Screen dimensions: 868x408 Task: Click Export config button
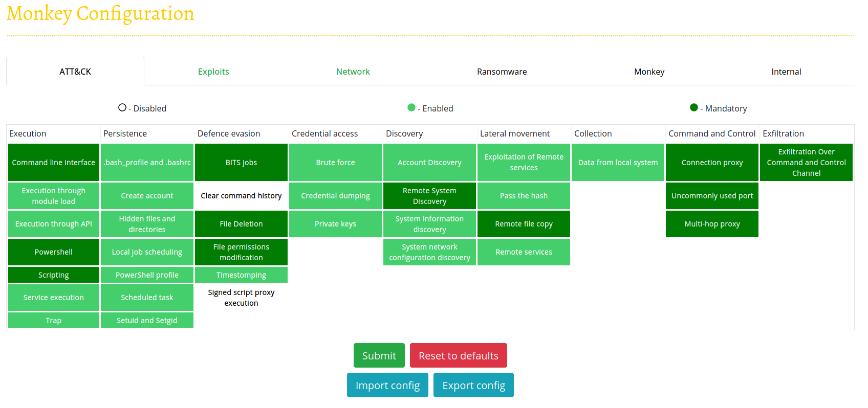pos(473,385)
